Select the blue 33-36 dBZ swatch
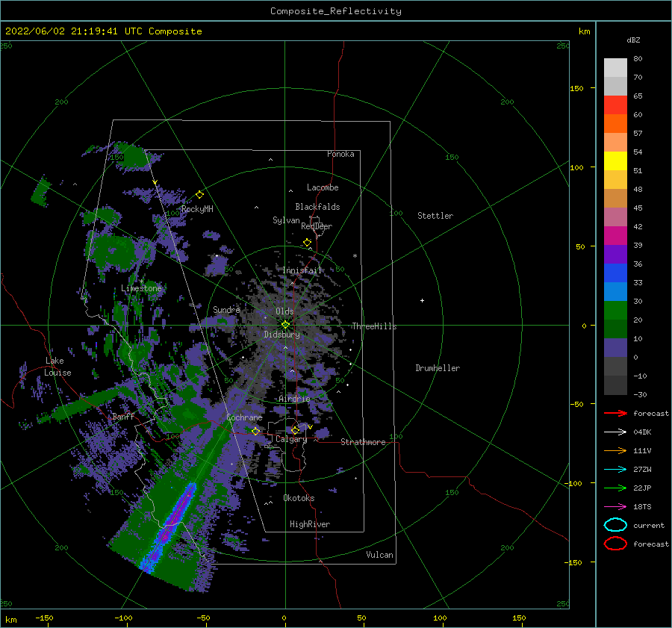 pyautogui.click(x=615, y=273)
